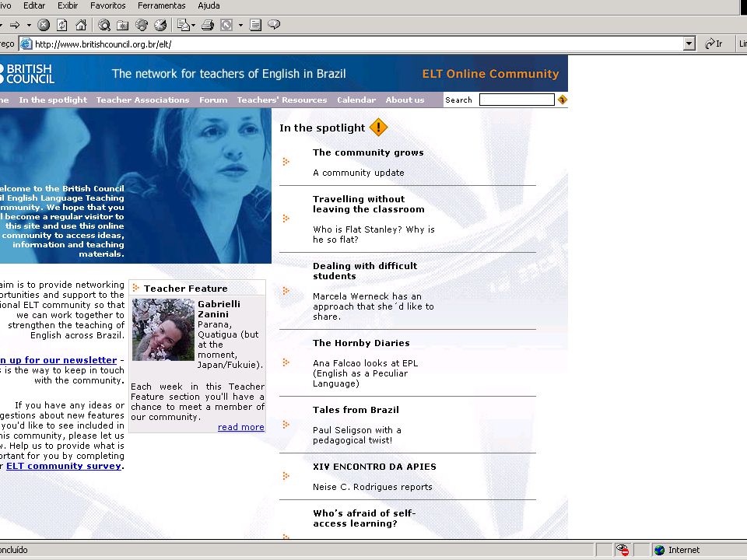Expand the dropdown beside the grey arrow icon

240,25
